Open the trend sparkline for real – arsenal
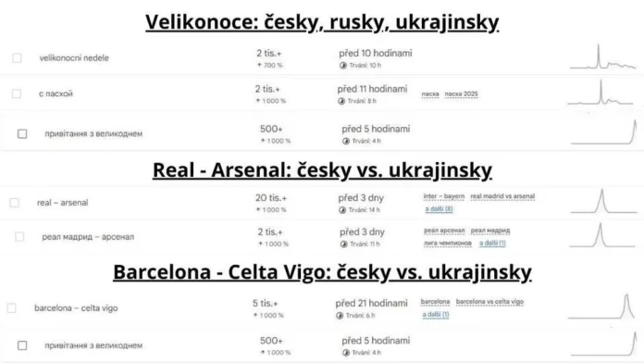This screenshot has width=644, height=363. coord(603,201)
